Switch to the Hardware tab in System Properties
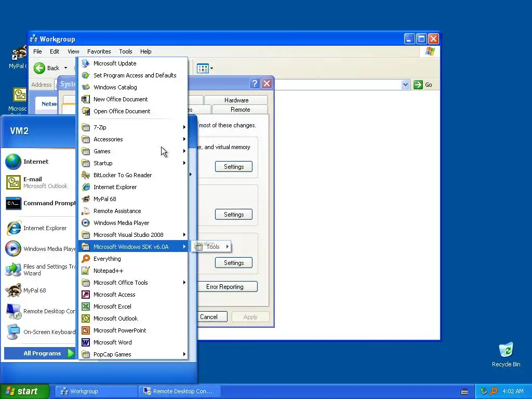This screenshot has height=399, width=532. 236,100
